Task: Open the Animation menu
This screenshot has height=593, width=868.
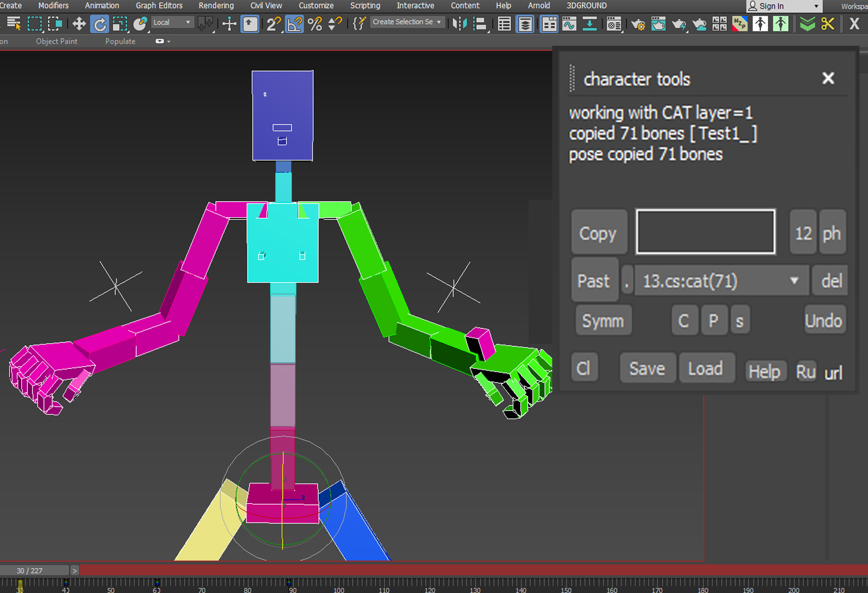Action: pos(102,5)
